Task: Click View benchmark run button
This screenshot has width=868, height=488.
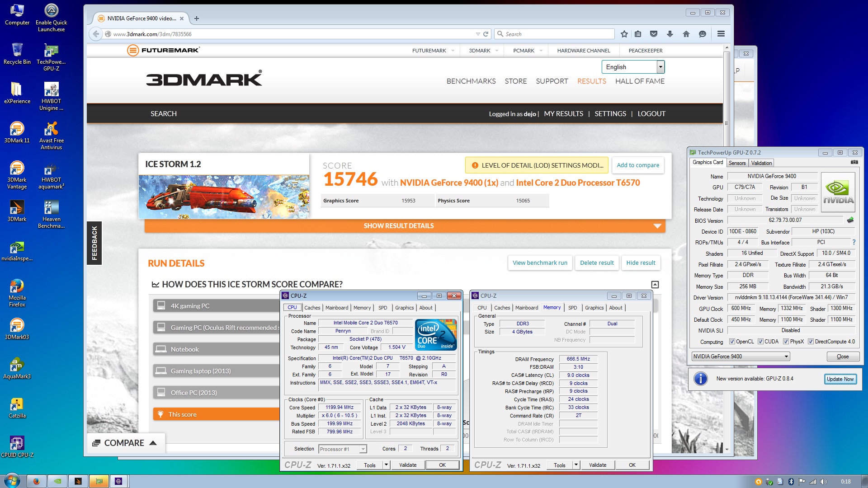Action: point(540,263)
